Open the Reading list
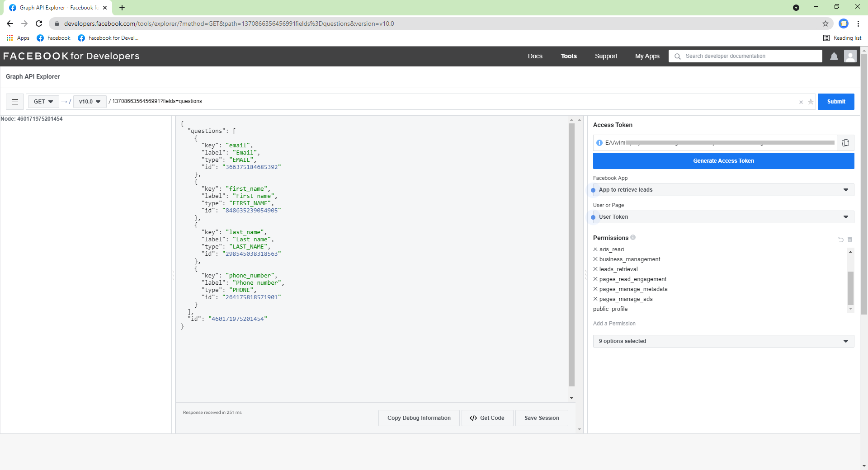The width and height of the screenshot is (868, 470). click(842, 38)
